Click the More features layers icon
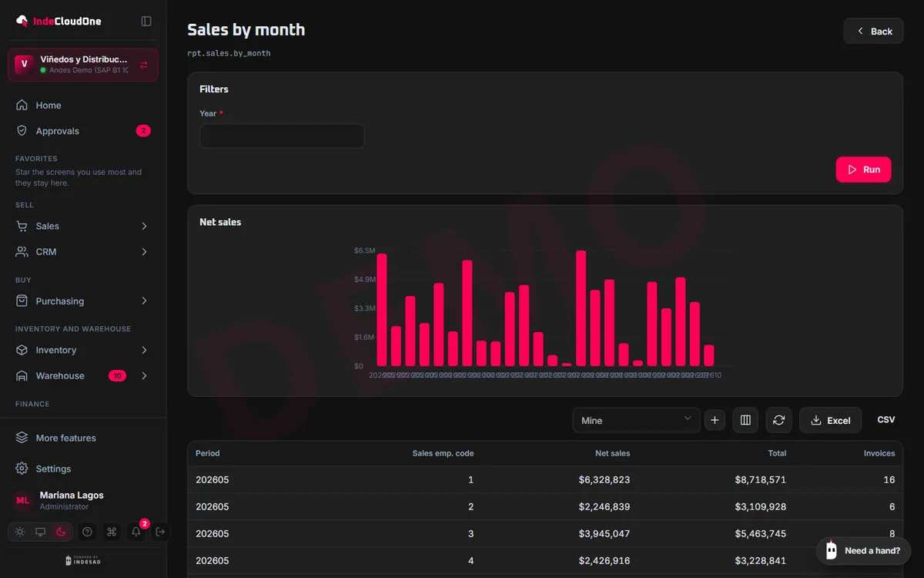 point(22,438)
